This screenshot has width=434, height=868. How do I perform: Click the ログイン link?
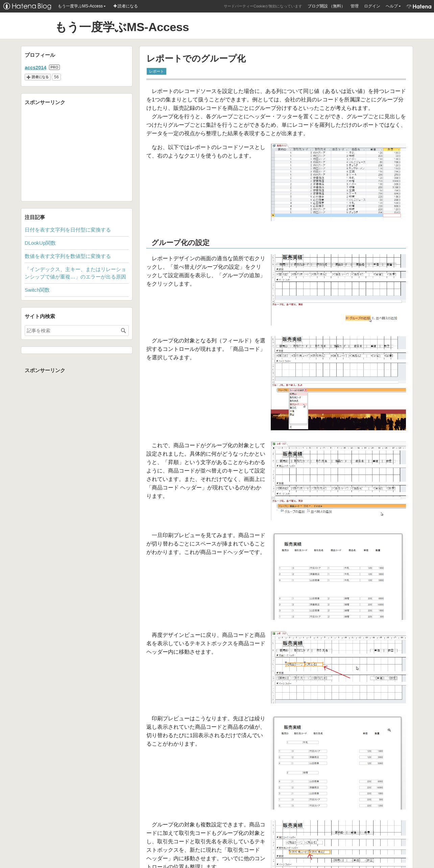[372, 6]
